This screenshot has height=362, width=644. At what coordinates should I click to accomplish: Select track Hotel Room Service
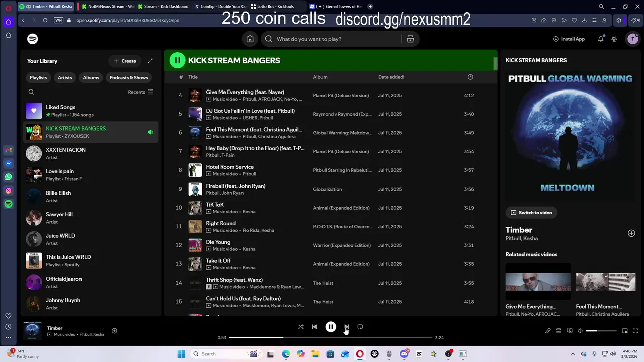[330, 170]
